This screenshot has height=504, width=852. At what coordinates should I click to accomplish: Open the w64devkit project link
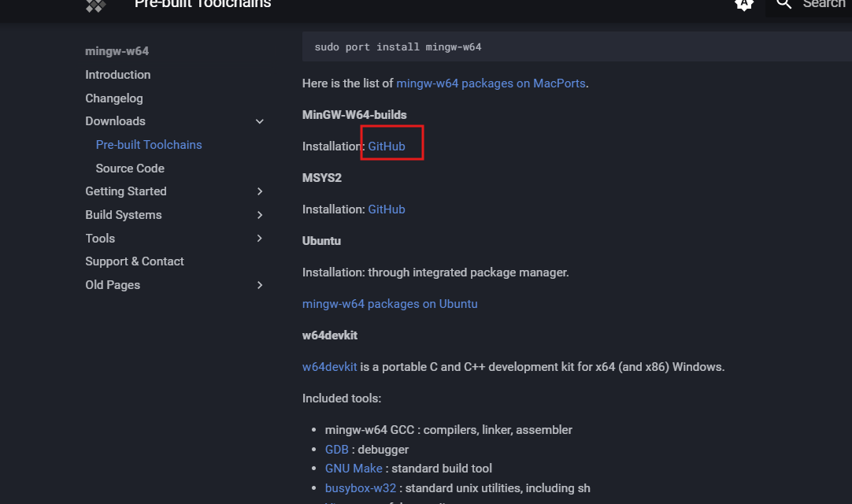(x=329, y=367)
